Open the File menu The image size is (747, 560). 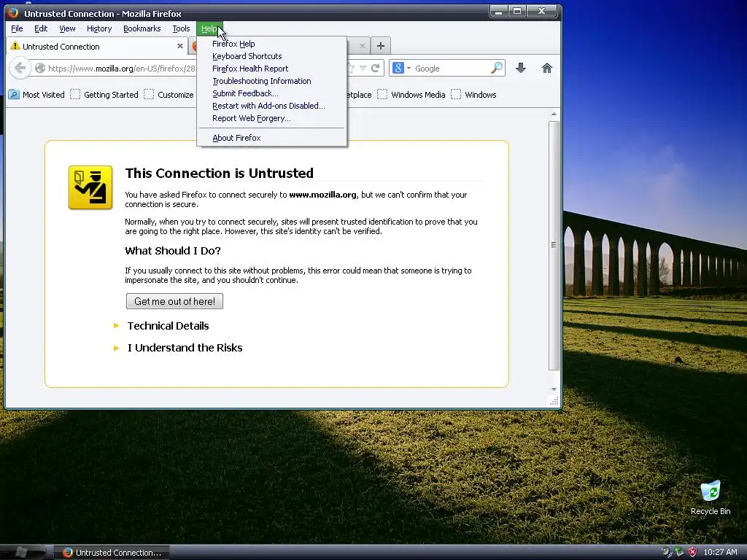click(17, 28)
